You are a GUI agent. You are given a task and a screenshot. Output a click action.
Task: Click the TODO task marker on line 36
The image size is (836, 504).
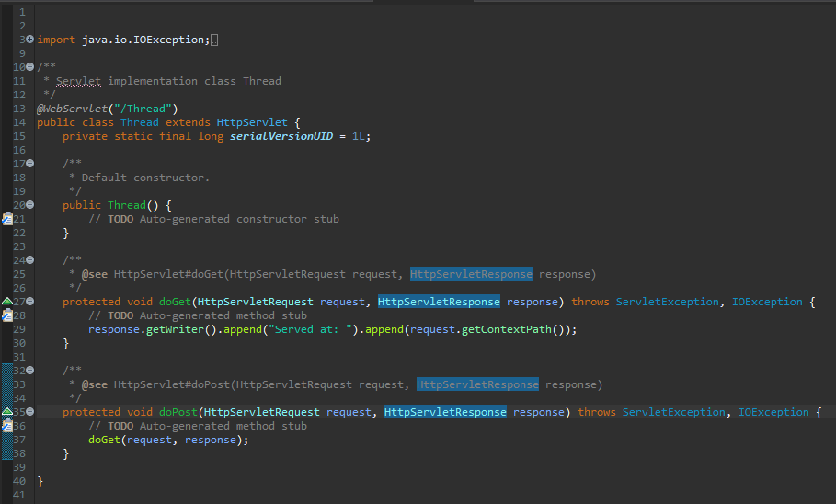(x=7, y=426)
